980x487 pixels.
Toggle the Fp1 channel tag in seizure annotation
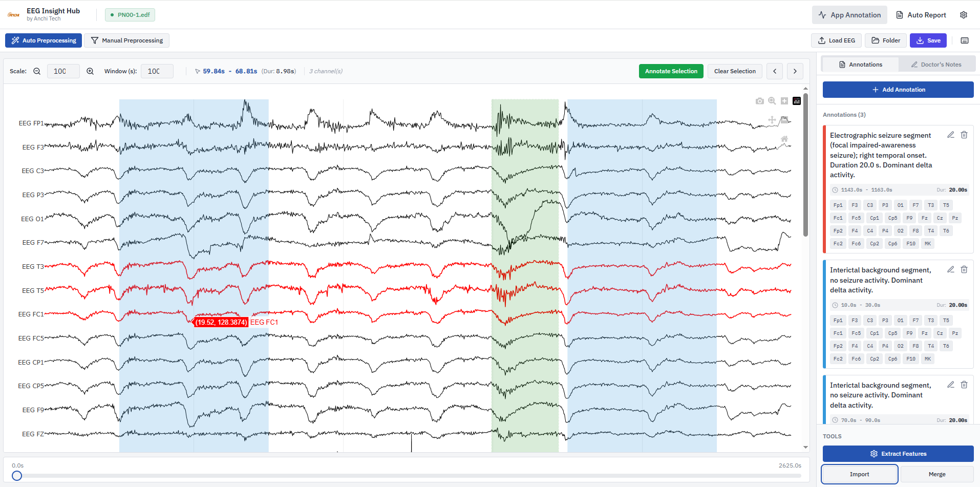[838, 205]
